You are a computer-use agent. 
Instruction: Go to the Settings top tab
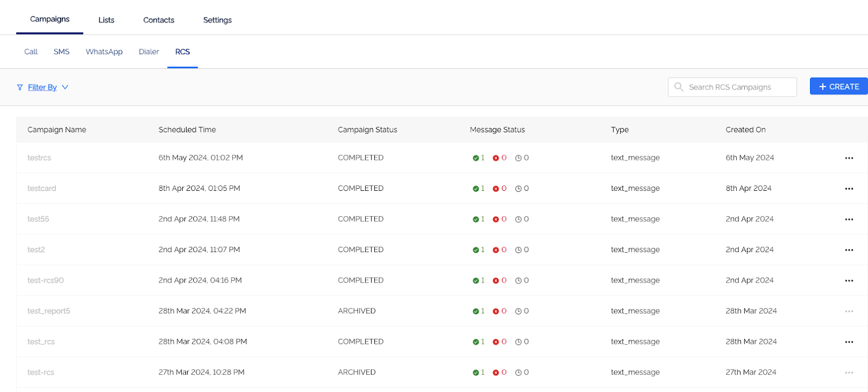pyautogui.click(x=218, y=20)
